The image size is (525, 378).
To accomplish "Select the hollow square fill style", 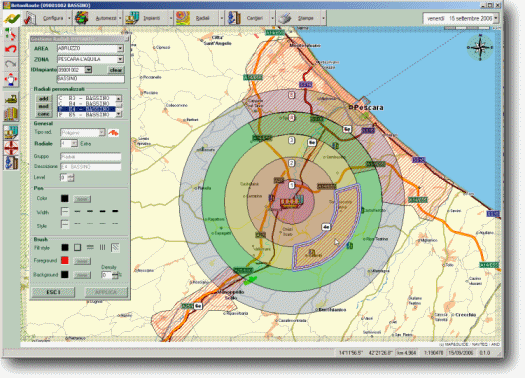I will click(77, 247).
